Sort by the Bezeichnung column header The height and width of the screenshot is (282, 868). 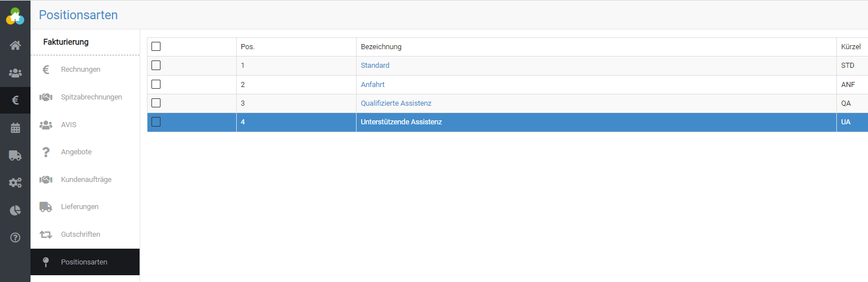(x=381, y=47)
